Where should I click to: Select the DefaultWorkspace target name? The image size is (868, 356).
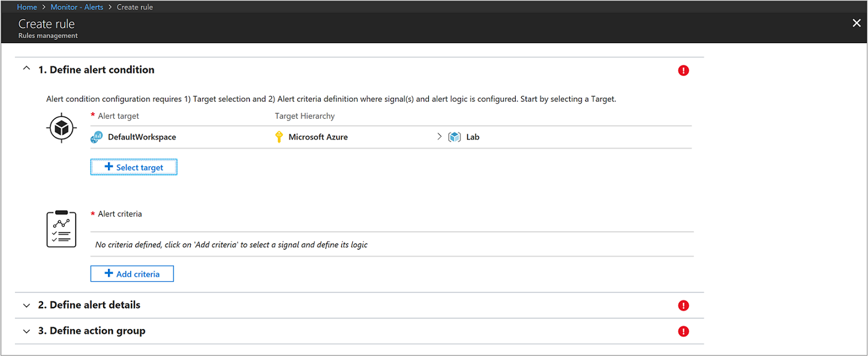[142, 137]
